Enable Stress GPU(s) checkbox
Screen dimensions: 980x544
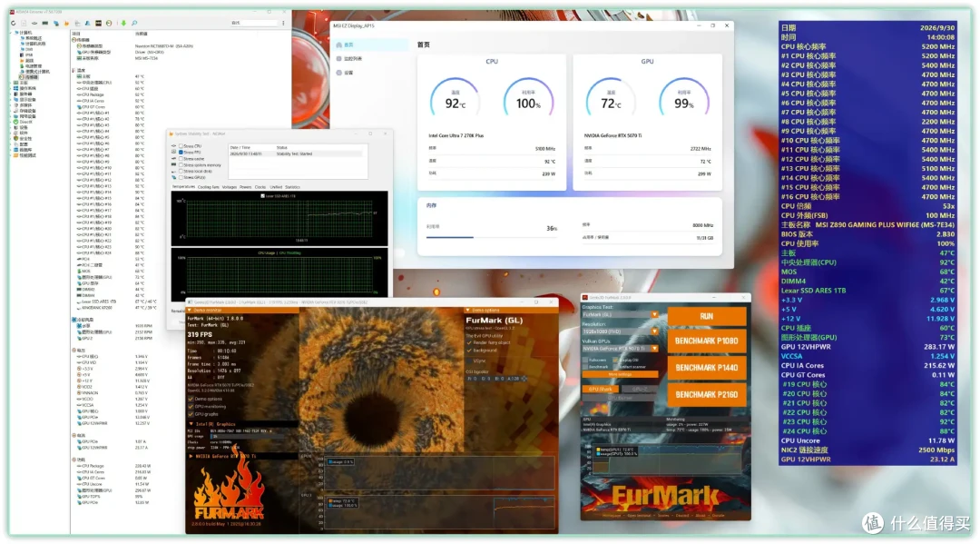(181, 178)
